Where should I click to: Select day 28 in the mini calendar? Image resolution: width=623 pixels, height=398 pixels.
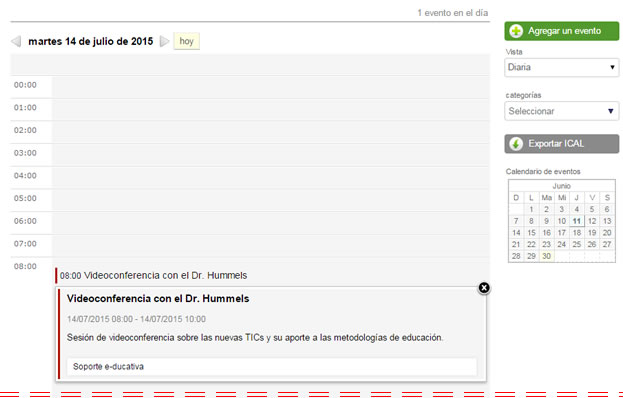(x=516, y=256)
